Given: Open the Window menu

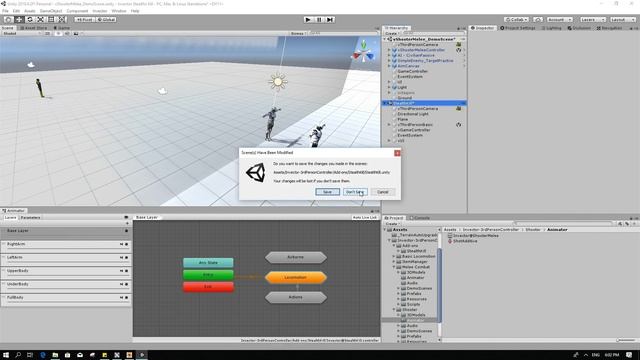Looking at the screenshot, I should 119,11.
